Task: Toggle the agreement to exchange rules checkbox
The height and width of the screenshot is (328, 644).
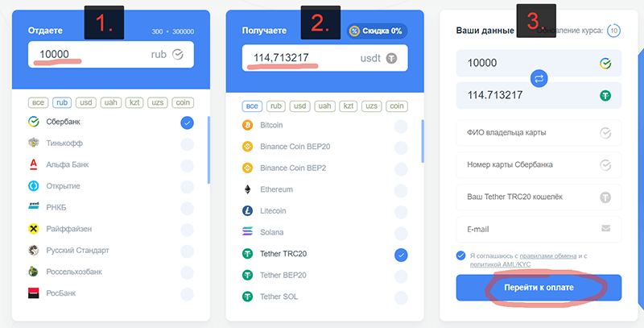Action: (x=460, y=255)
